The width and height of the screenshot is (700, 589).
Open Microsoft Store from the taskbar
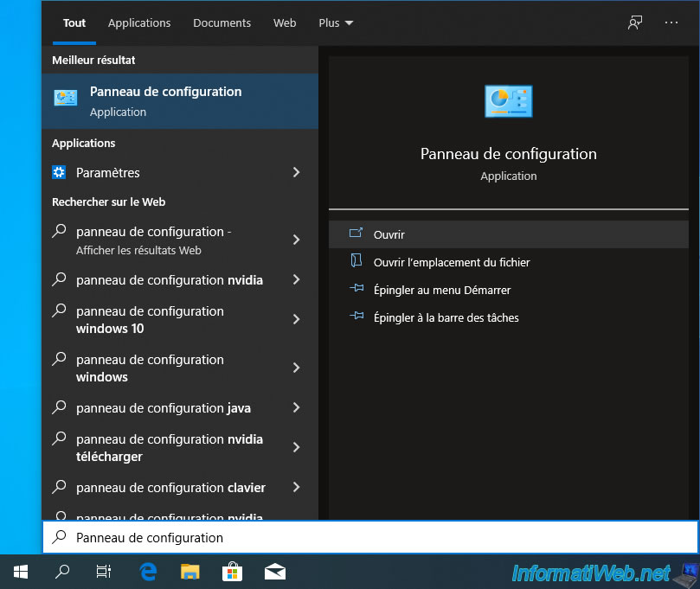pos(232,572)
